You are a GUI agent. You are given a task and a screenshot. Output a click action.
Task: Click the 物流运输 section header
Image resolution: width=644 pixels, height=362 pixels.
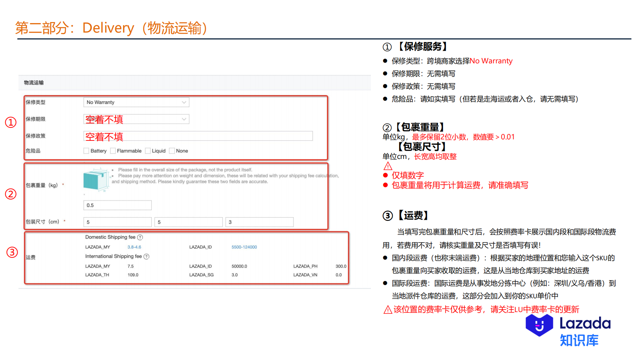coord(34,83)
